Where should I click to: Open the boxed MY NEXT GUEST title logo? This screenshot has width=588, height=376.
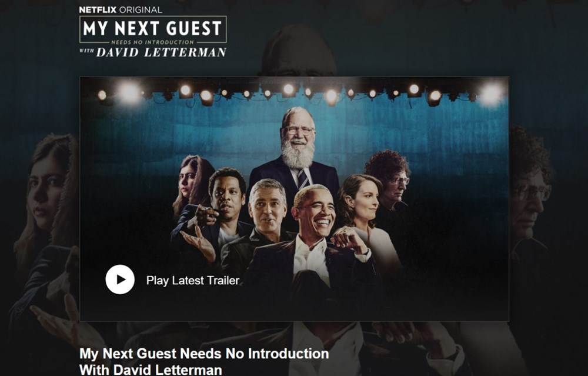tap(153, 29)
